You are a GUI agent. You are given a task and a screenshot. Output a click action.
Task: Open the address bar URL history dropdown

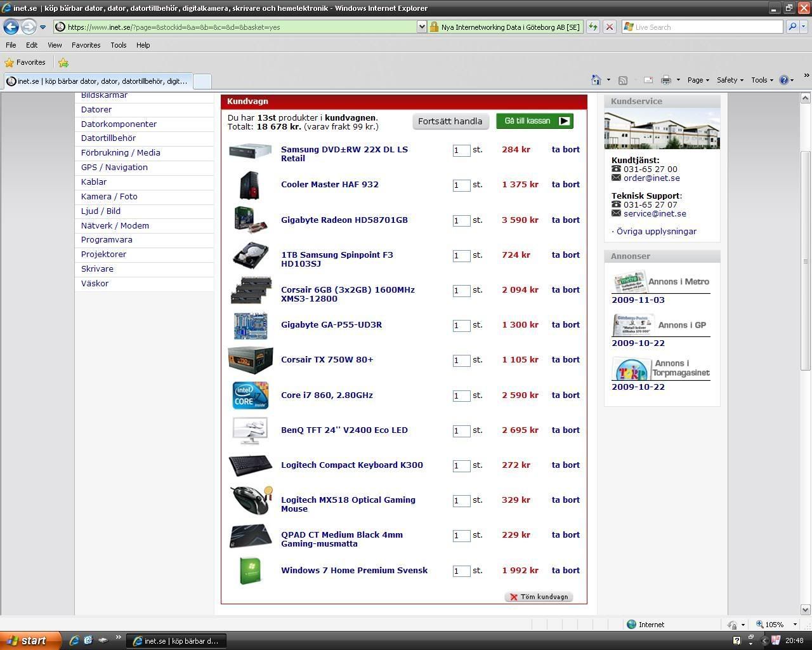tap(421, 27)
